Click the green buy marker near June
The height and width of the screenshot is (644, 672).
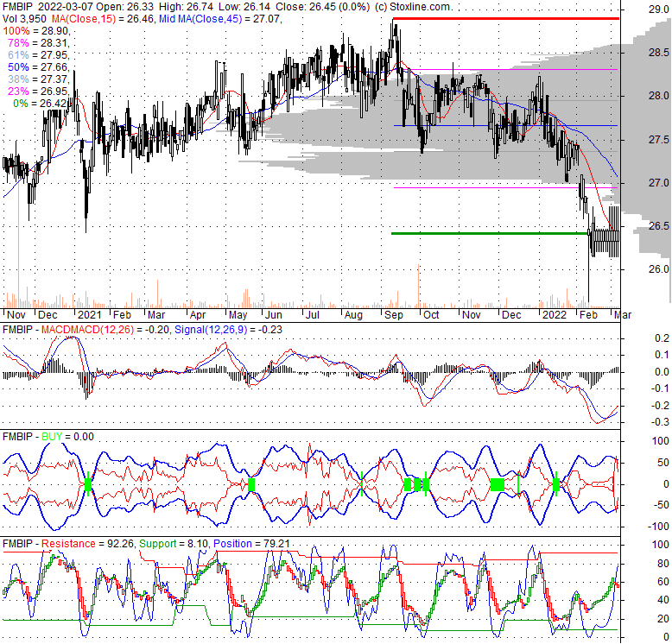(251, 484)
